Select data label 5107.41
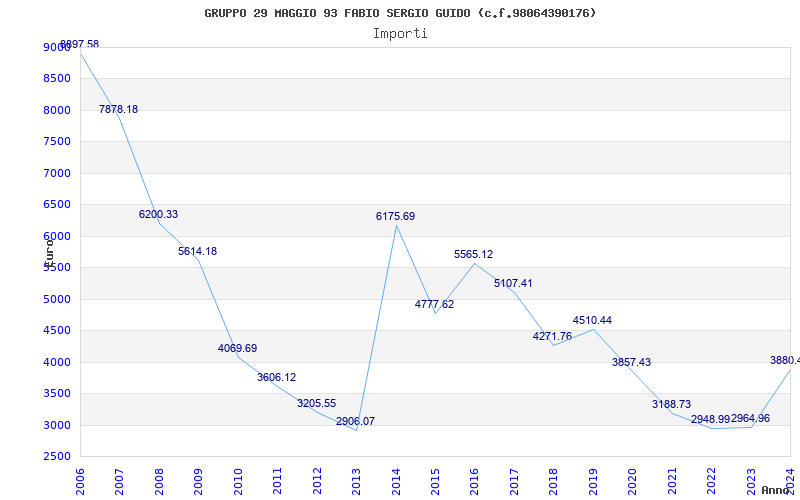The width and height of the screenshot is (800, 500). 513,284
